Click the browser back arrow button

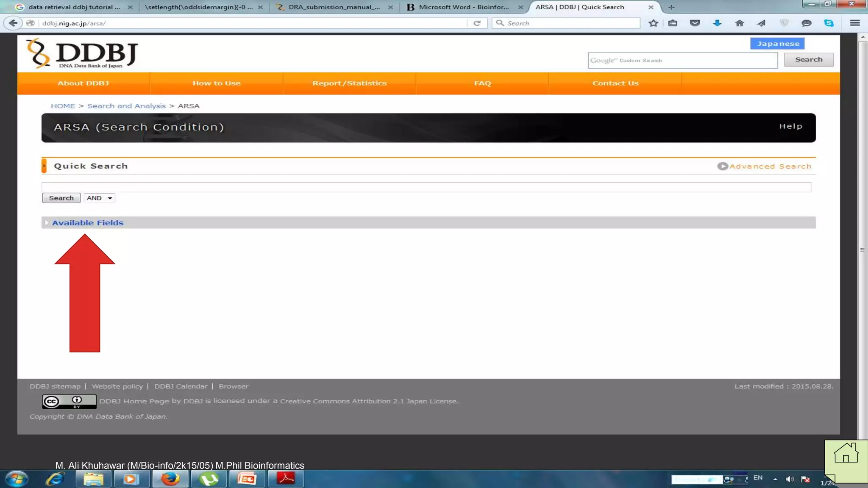click(13, 23)
